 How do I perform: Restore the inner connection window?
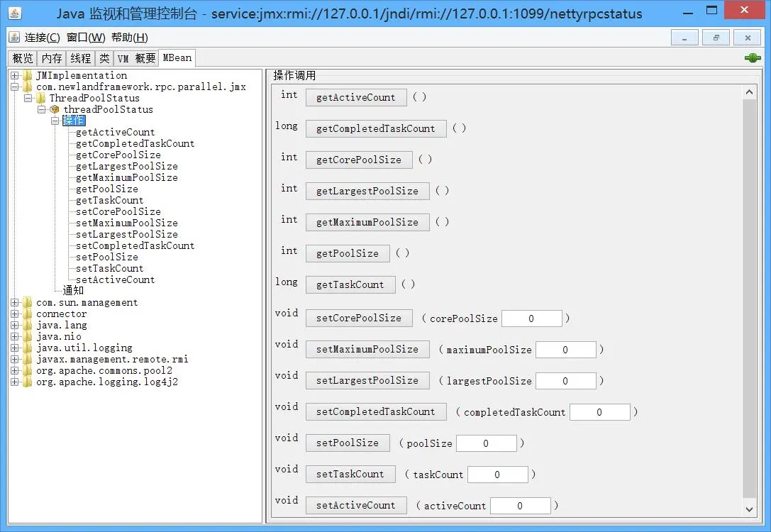(x=716, y=38)
